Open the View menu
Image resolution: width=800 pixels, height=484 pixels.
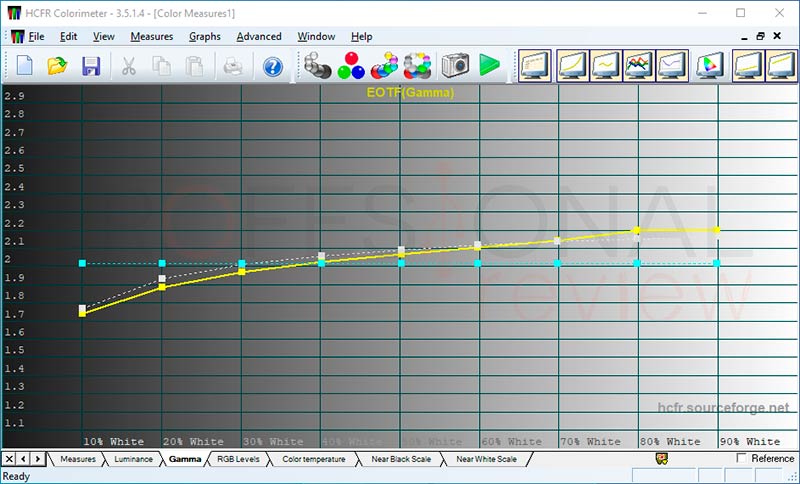click(104, 37)
